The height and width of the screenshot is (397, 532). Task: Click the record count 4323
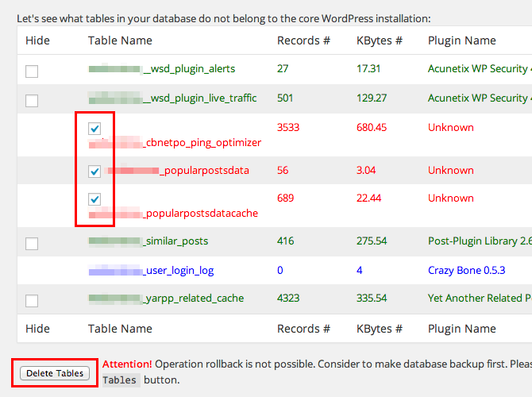pos(288,298)
